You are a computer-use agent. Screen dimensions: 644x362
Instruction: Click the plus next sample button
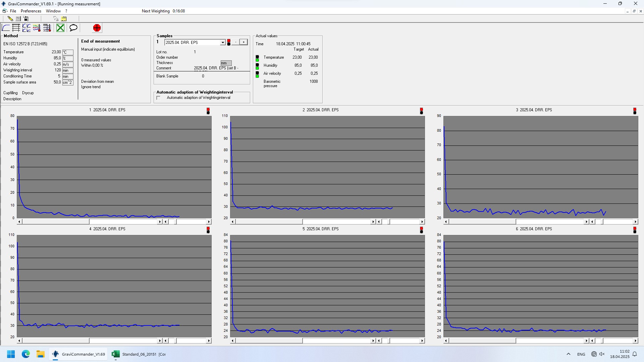point(244,42)
